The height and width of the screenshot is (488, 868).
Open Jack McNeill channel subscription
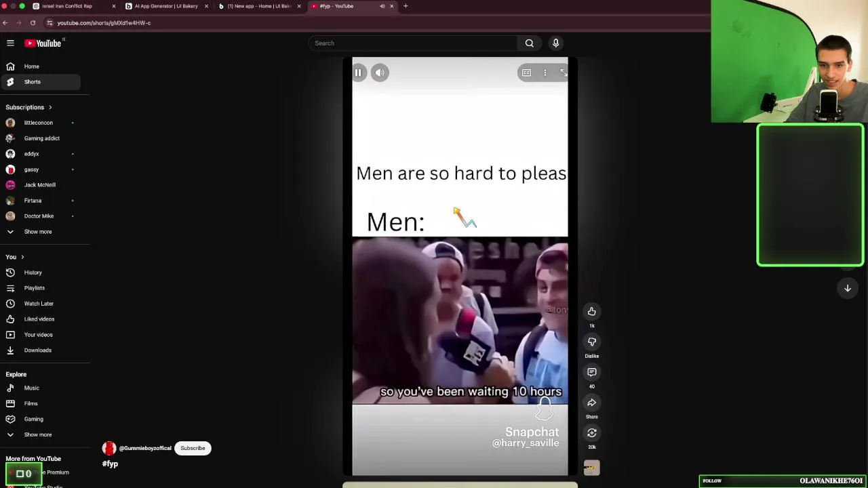point(41,184)
